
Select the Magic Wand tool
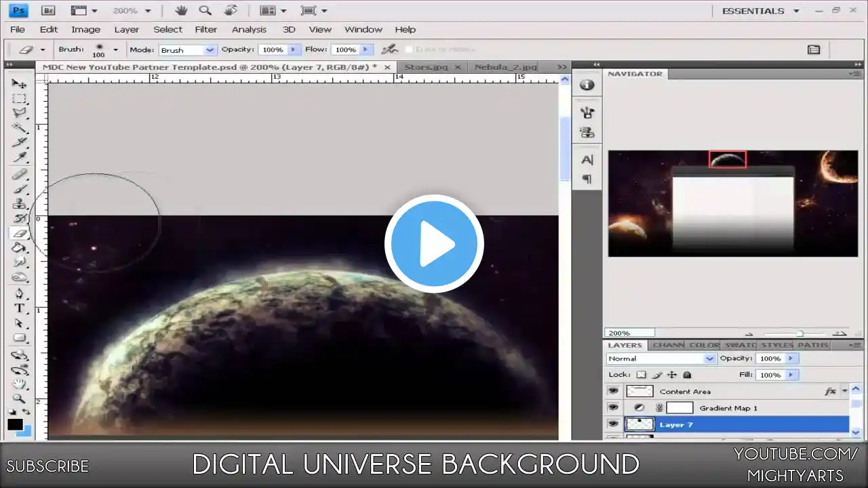(x=19, y=127)
